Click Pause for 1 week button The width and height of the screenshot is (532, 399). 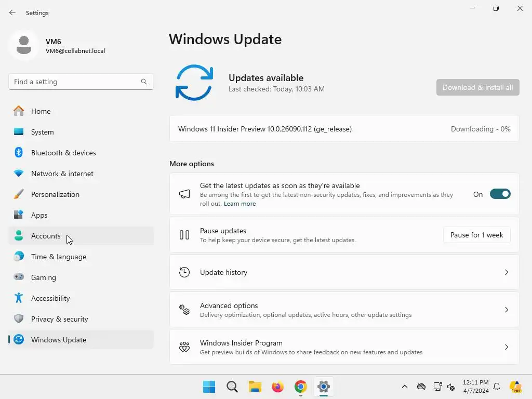[477, 235]
